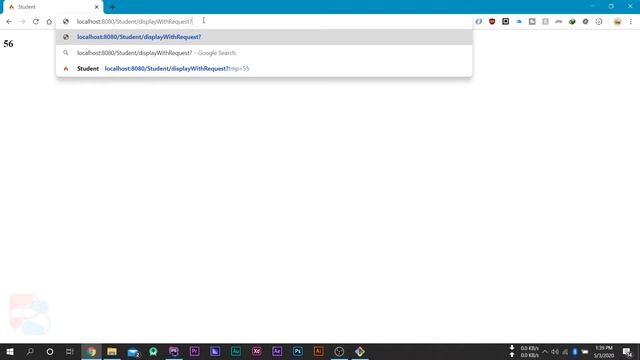Click the address bar URL field
Viewport: 640px width, 360px height.
(265, 22)
